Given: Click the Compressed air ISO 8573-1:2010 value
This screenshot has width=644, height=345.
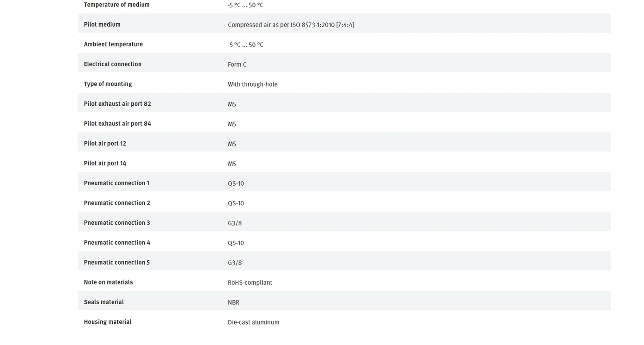Looking at the screenshot, I should [x=291, y=25].
